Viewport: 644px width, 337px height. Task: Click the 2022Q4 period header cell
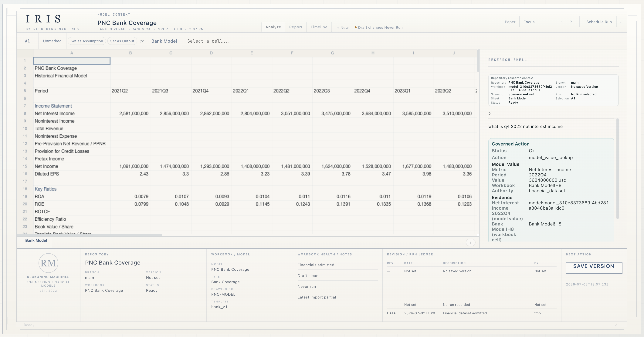point(373,91)
